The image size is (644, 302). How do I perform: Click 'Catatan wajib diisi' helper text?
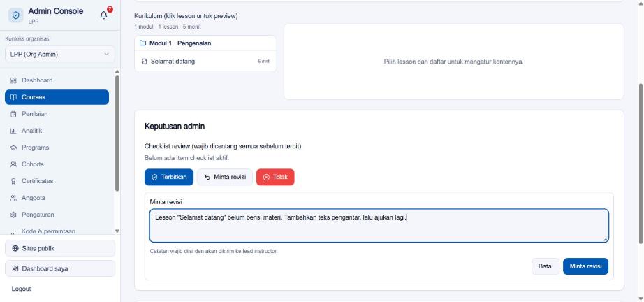coord(214,251)
